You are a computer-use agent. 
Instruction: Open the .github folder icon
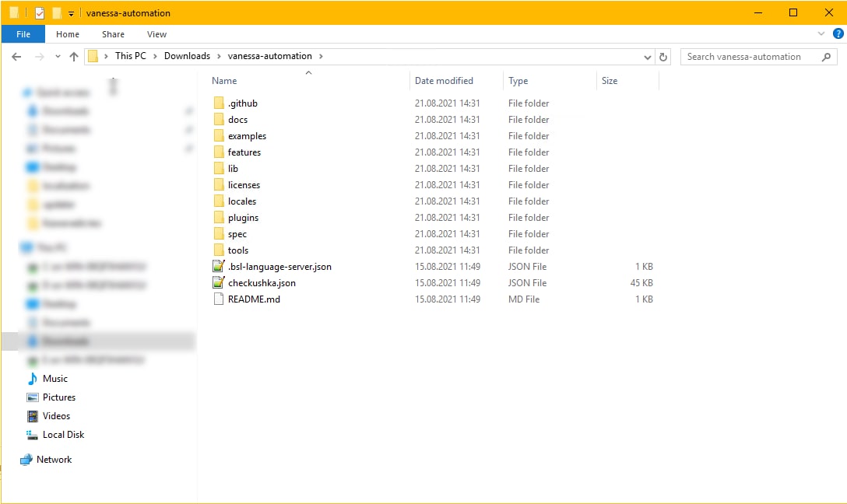click(x=219, y=103)
